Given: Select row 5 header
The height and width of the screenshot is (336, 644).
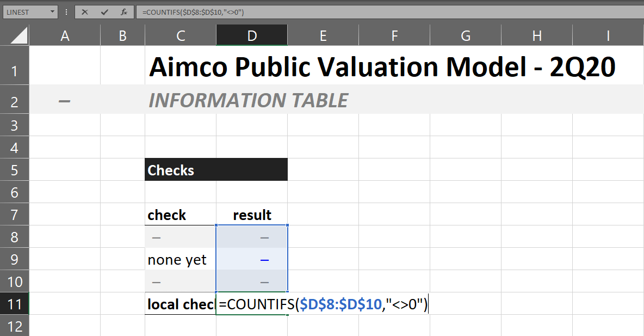Looking at the screenshot, I should [14, 169].
